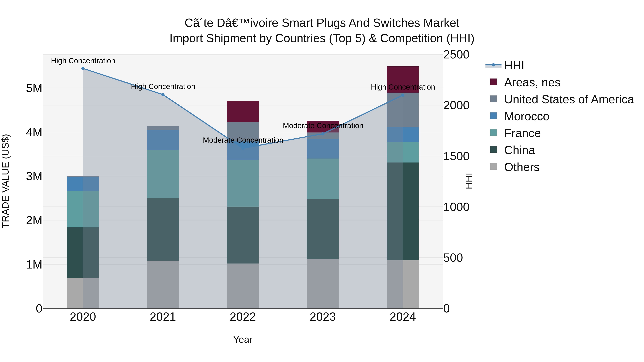Click the Others gray legend swatch

(x=494, y=166)
